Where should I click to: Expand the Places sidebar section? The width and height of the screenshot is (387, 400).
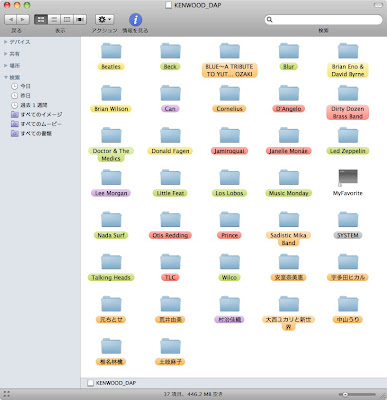coord(6,66)
